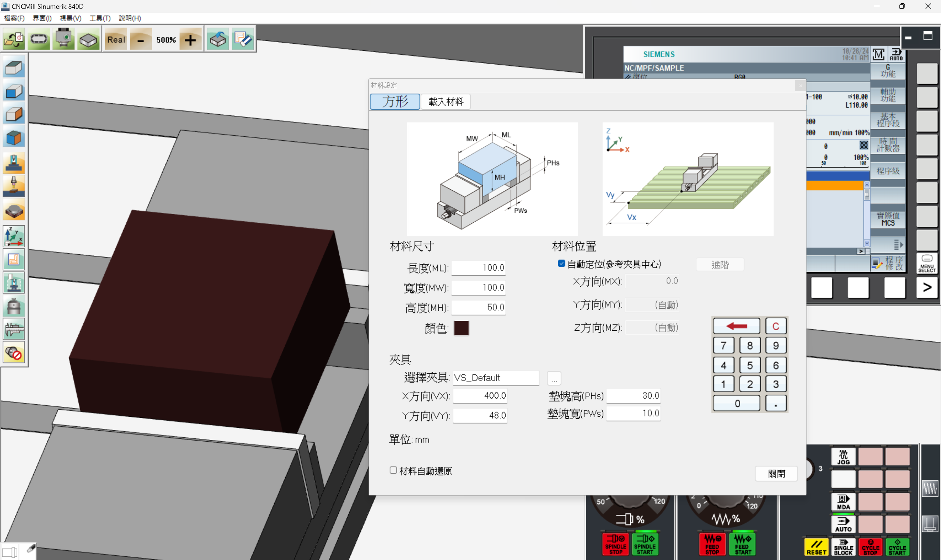The image size is (941, 560).
Task: Open the load G-code file toolbar icon
Action: coord(14,39)
